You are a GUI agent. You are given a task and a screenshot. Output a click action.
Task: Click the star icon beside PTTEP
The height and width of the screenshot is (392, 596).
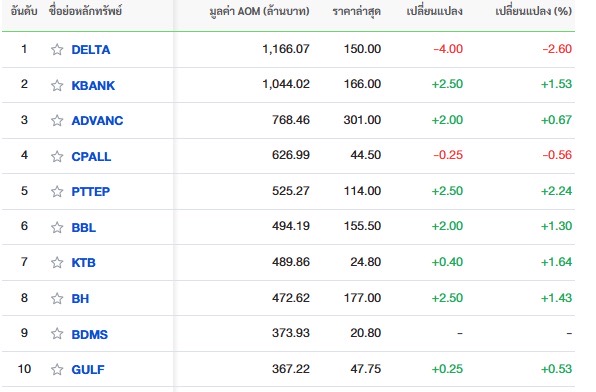[x=57, y=191]
